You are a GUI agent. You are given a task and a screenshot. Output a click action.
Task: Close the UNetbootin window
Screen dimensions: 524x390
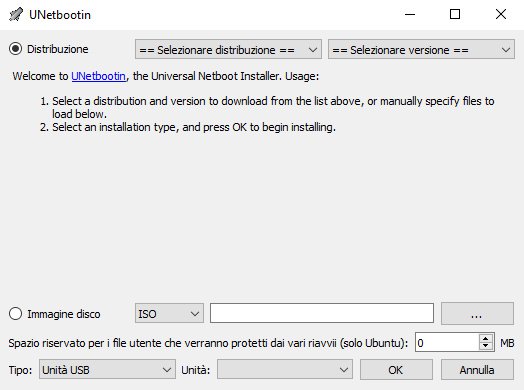click(x=501, y=14)
